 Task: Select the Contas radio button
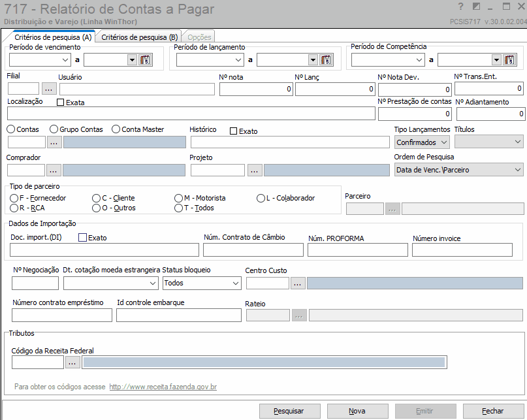[10, 129]
